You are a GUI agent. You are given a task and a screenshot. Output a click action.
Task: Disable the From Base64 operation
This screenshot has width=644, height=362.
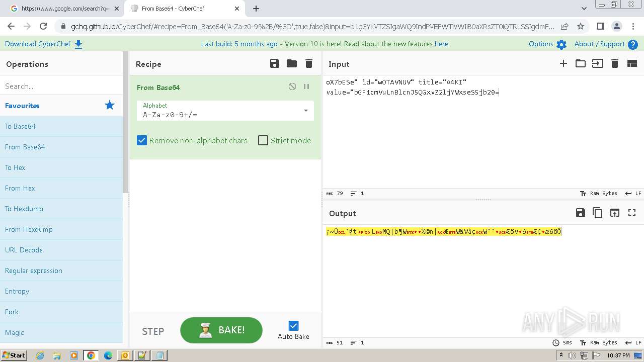click(x=292, y=86)
